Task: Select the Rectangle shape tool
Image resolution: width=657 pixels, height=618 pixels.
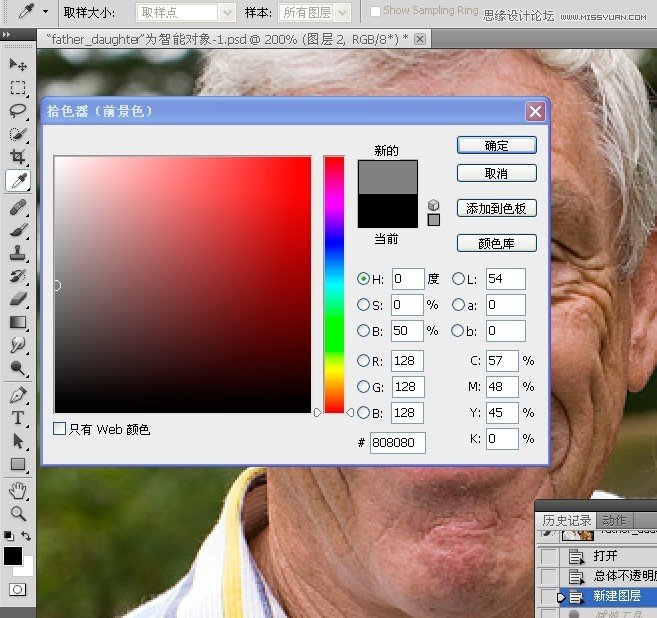Action: (18, 464)
